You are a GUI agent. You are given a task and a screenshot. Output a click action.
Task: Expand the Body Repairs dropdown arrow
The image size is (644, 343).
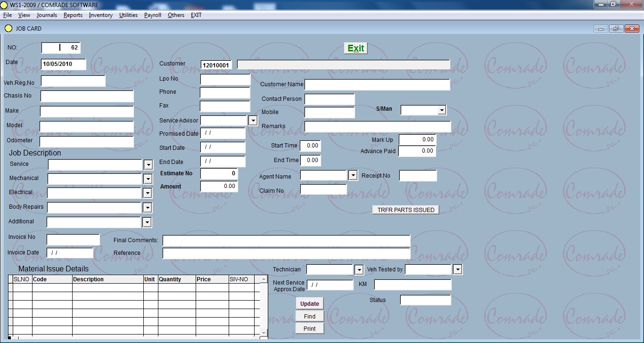pos(147,208)
